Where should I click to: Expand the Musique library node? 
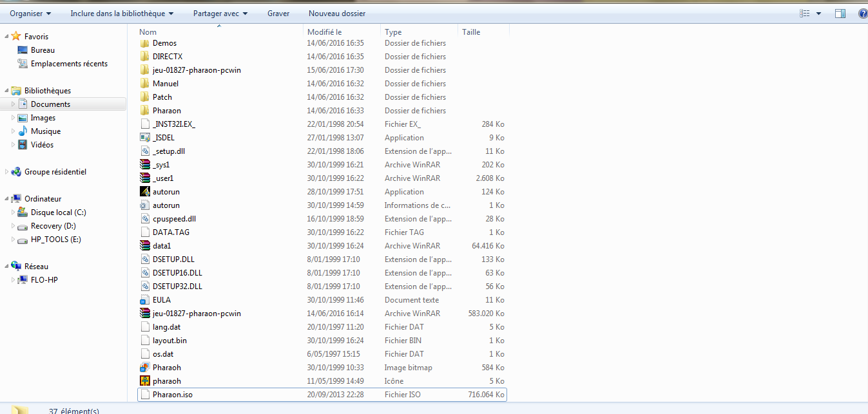pos(13,131)
